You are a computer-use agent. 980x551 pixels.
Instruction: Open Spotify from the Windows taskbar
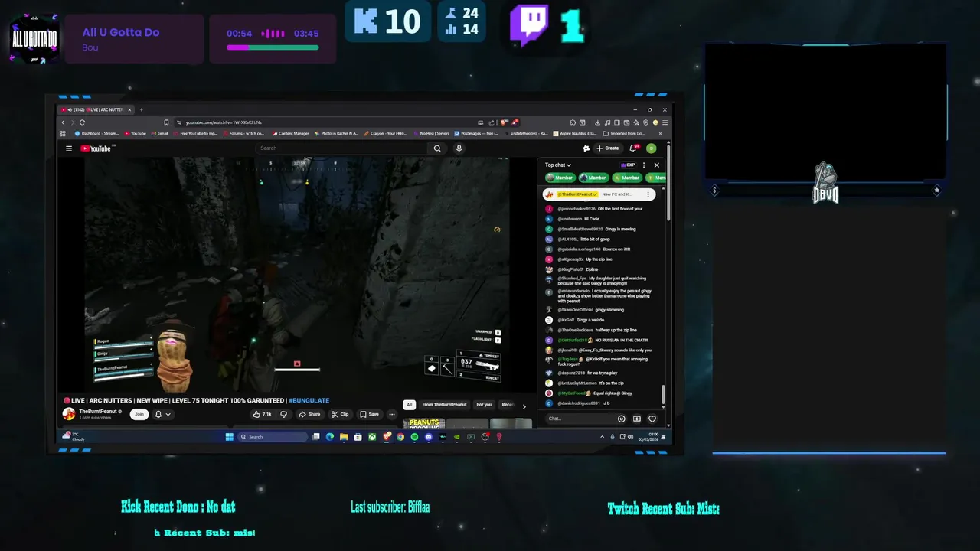[414, 437]
